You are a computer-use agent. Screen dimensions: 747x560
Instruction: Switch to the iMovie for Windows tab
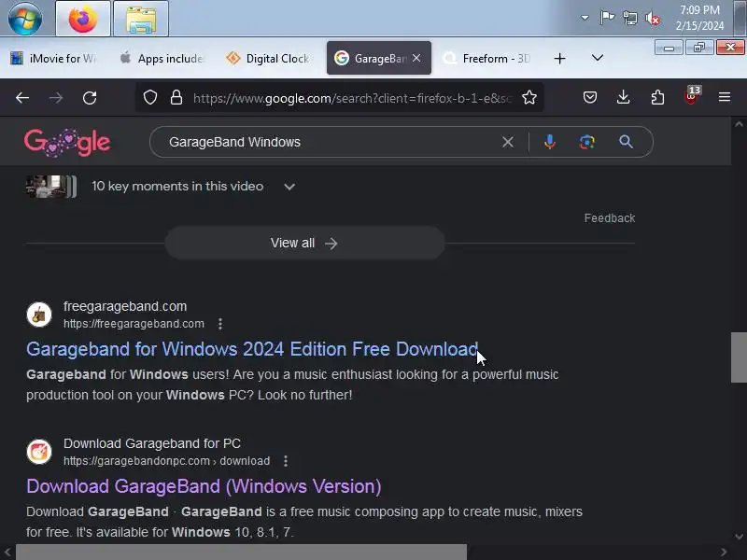point(54,58)
